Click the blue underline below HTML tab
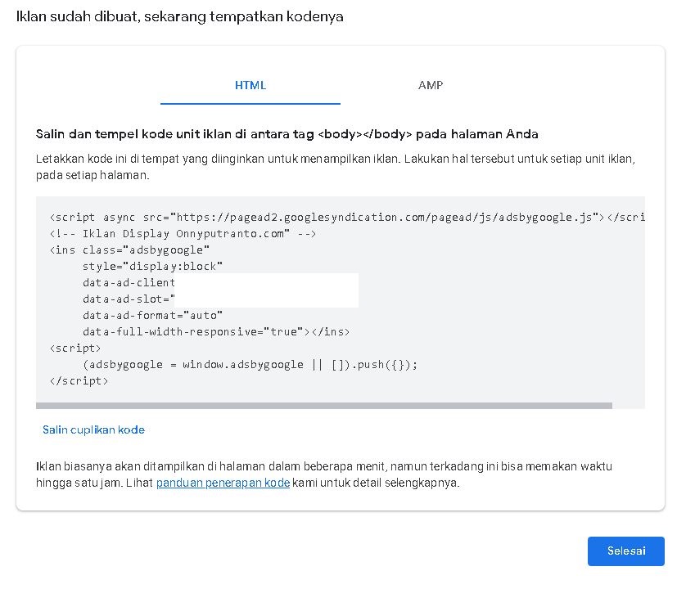The height and width of the screenshot is (616, 686). [x=250, y=101]
